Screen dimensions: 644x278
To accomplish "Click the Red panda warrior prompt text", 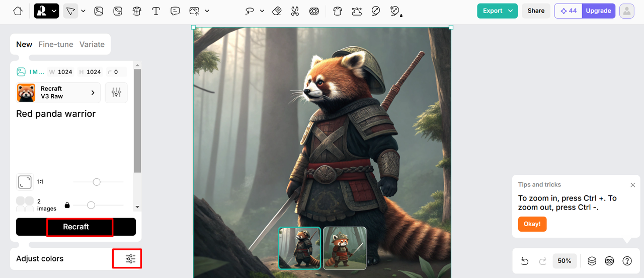I will 56,114.
